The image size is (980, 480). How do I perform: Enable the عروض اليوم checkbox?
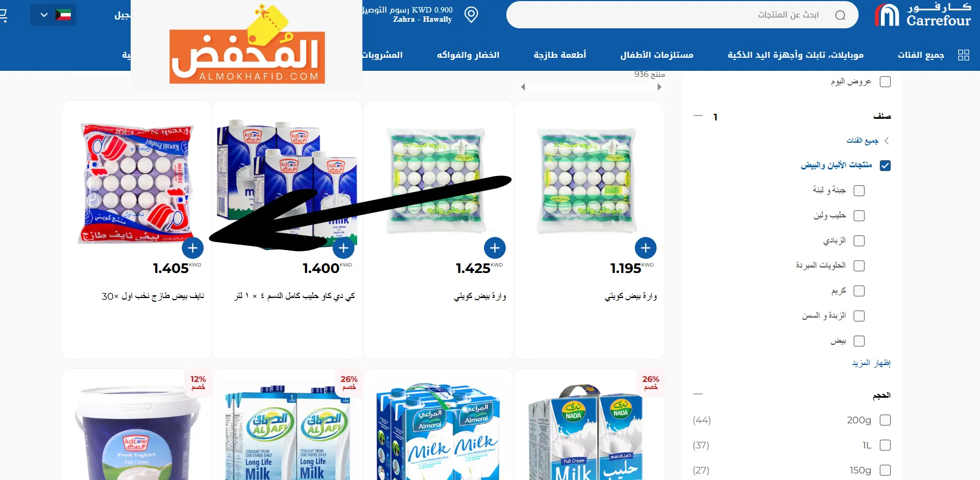click(885, 82)
